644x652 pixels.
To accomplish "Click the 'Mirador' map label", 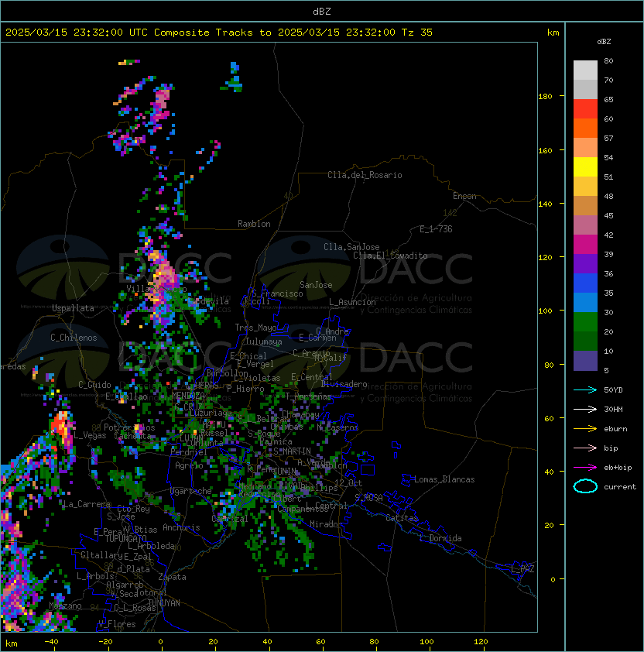I will click(327, 524).
